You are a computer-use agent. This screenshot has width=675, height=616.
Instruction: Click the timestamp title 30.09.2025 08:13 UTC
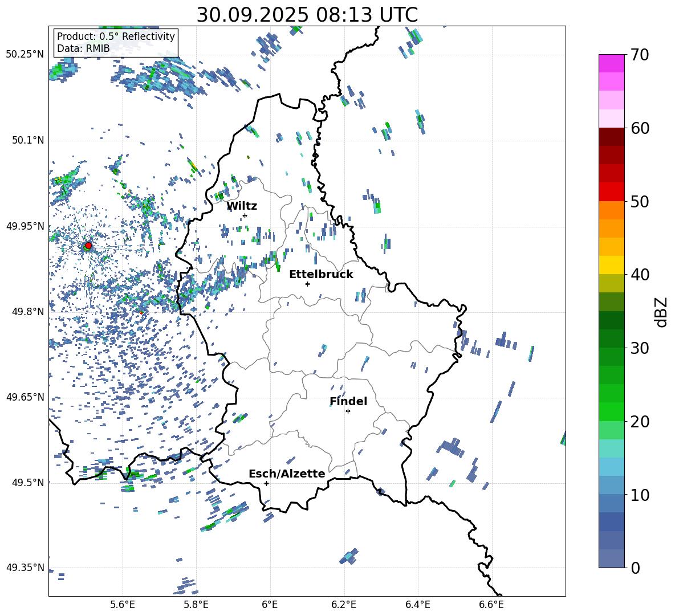[x=307, y=15]
